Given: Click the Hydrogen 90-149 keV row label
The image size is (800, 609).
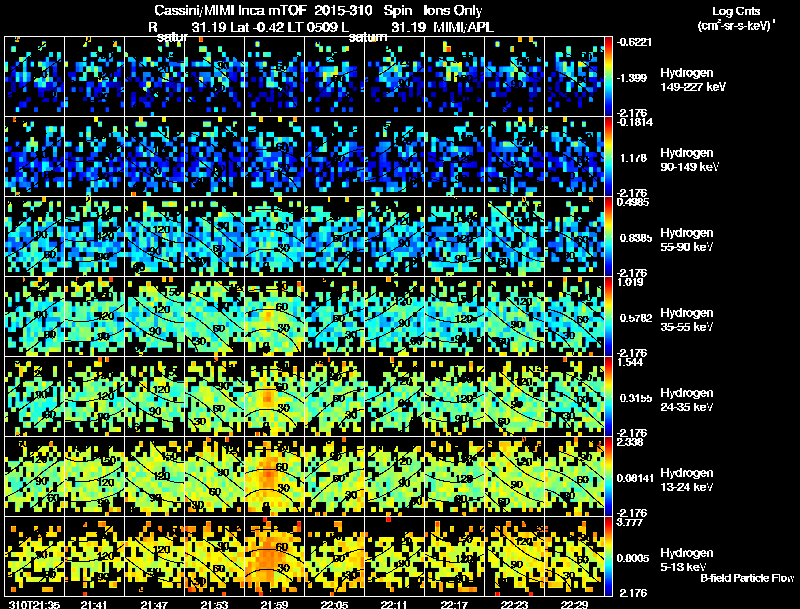Looking at the screenshot, I should pos(690,160).
